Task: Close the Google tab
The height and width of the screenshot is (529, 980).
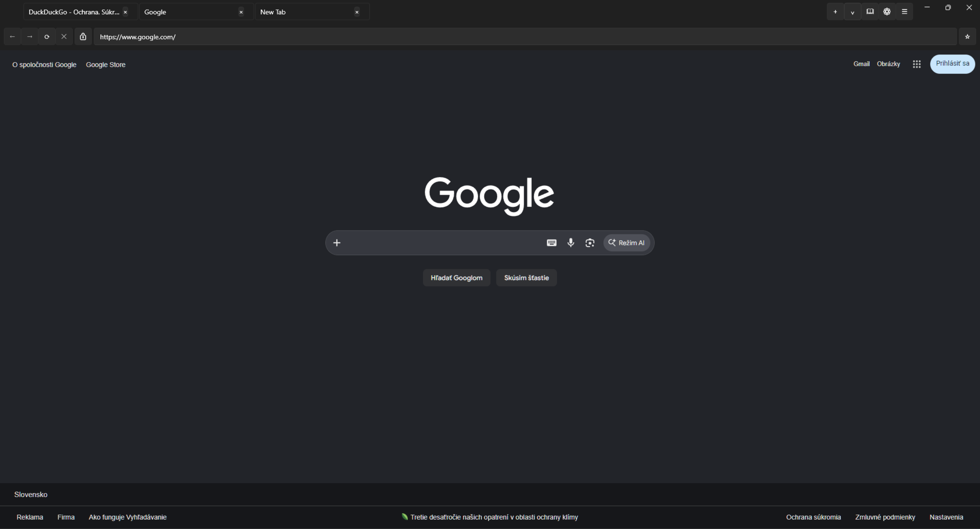Action: pyautogui.click(x=241, y=12)
